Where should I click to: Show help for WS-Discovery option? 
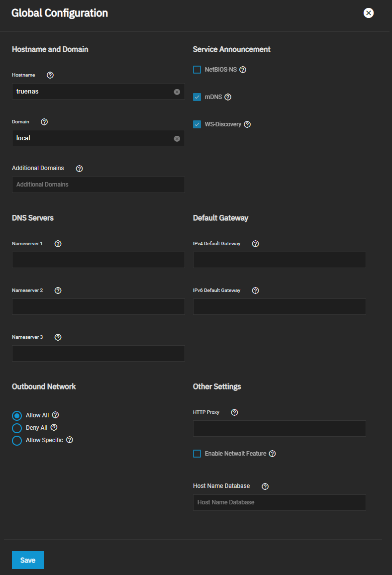(x=247, y=124)
